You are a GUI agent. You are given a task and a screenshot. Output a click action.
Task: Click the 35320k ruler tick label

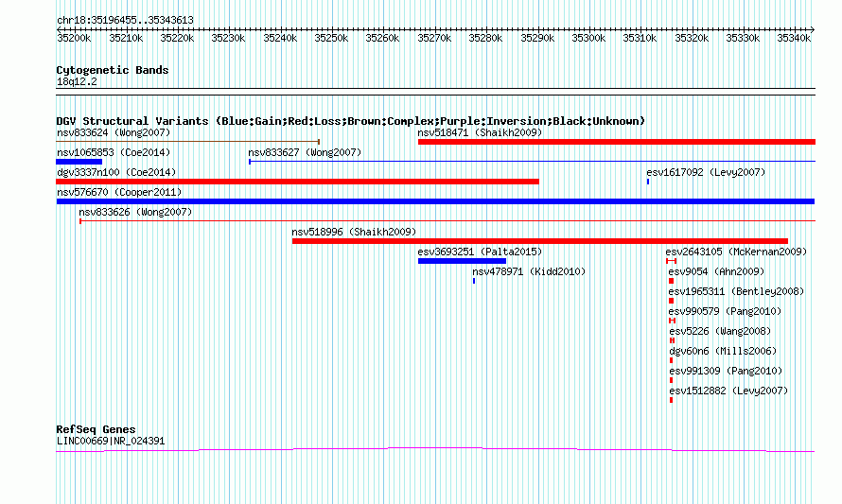point(692,38)
